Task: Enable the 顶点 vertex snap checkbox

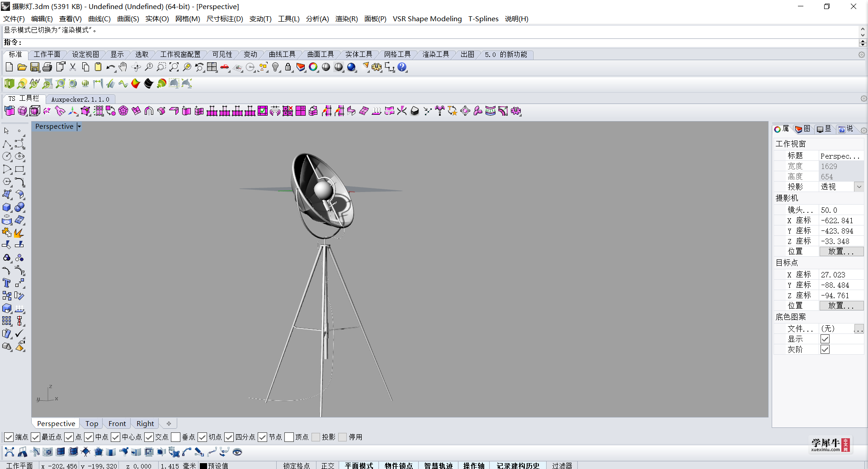Action: (x=289, y=437)
